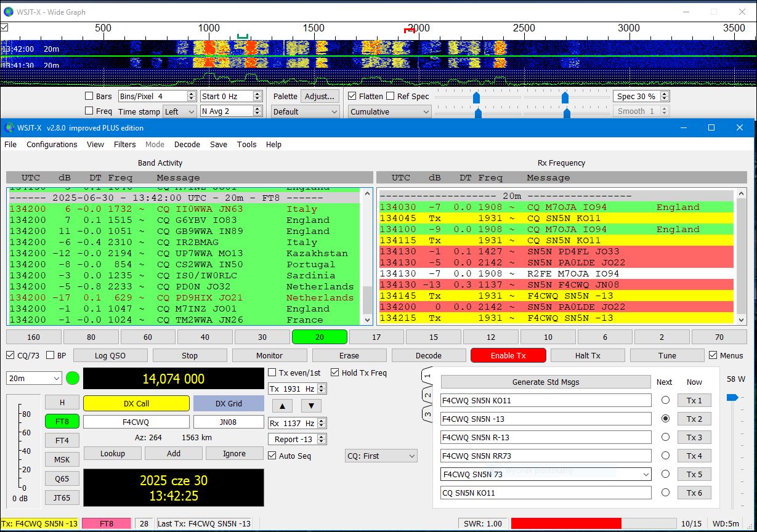Click the N Avg 2 spinner
This screenshot has width=757, height=532.
click(232, 111)
